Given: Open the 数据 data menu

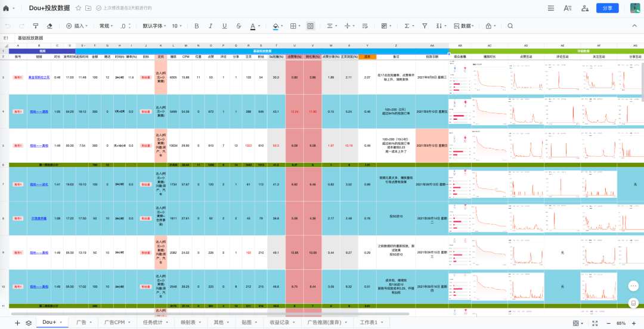Looking at the screenshot, I should click(463, 26).
